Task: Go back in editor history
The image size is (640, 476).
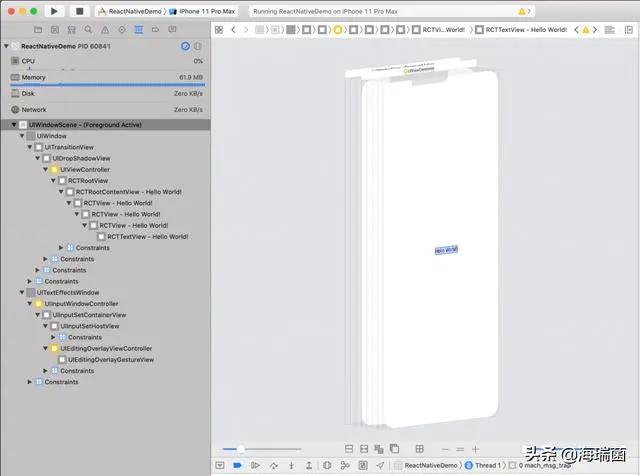Action: [233, 29]
